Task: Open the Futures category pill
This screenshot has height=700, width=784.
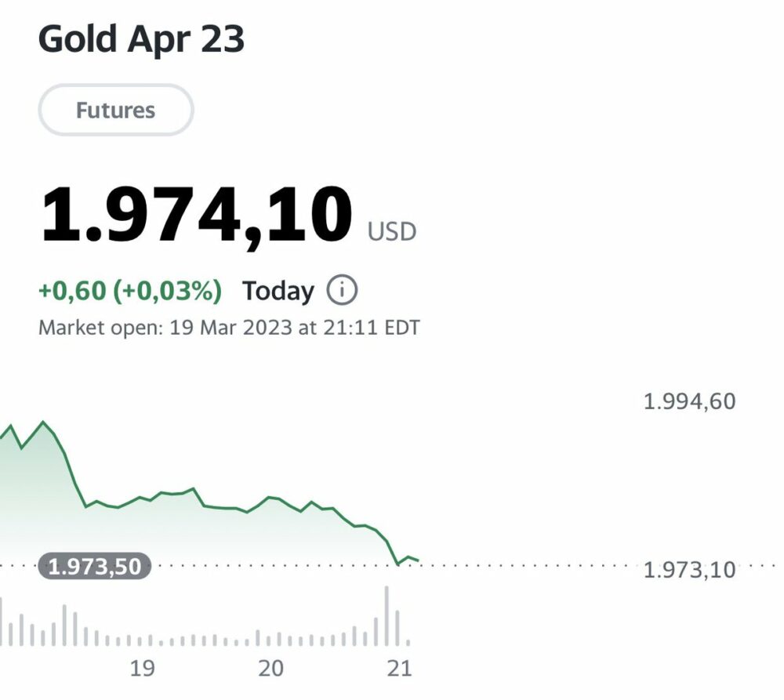Action: coord(115,111)
